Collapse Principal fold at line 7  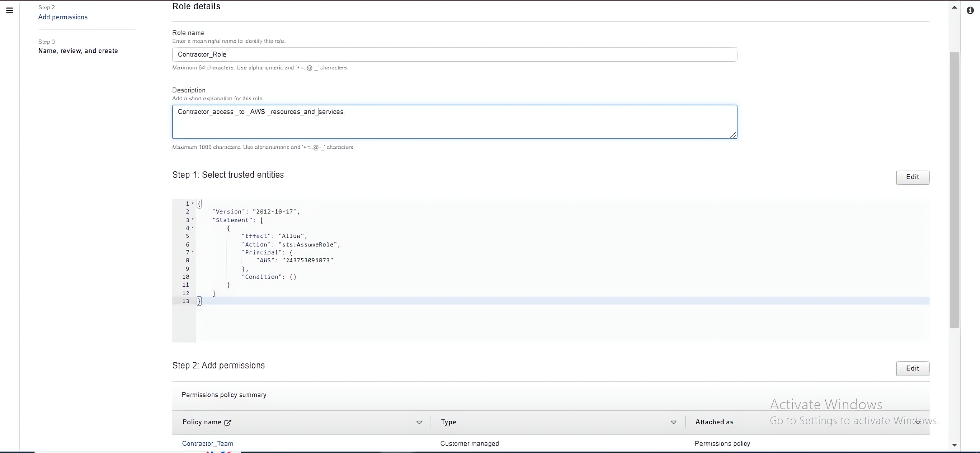193,252
